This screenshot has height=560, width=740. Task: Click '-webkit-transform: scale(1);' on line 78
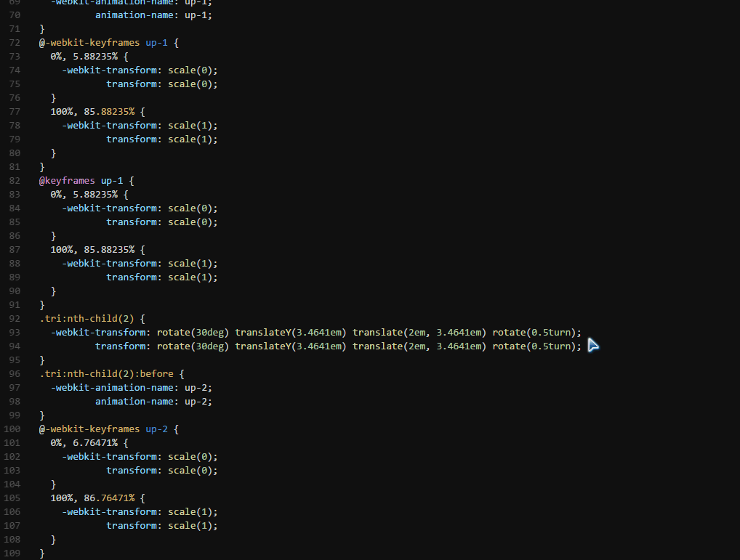(140, 126)
